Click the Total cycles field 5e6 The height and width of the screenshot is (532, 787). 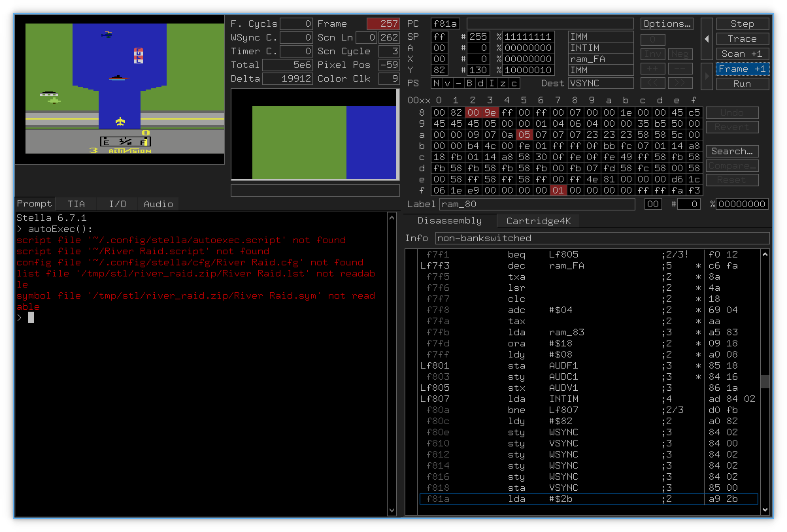point(288,65)
